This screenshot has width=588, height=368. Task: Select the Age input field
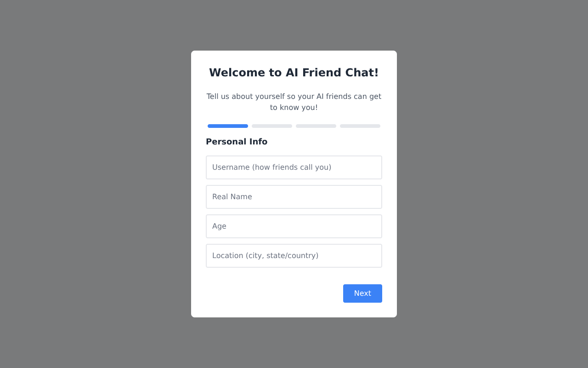pos(294,226)
